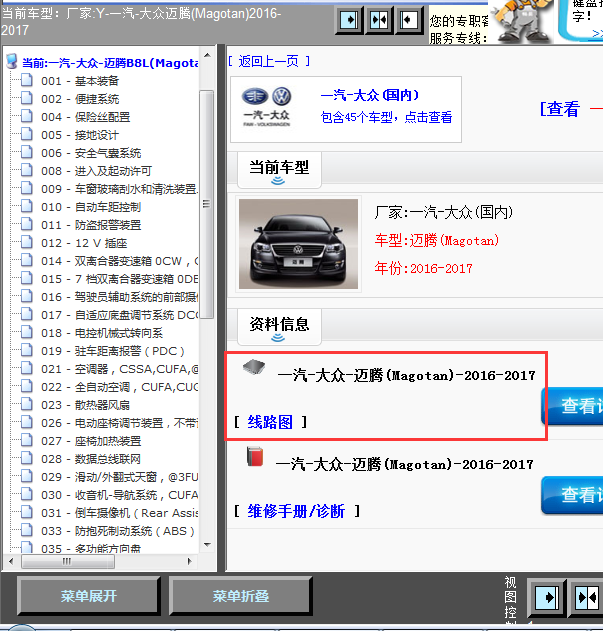The height and width of the screenshot is (631, 603).
Task: Click the FAW-Volkswagen brand logo
Action: point(266,107)
